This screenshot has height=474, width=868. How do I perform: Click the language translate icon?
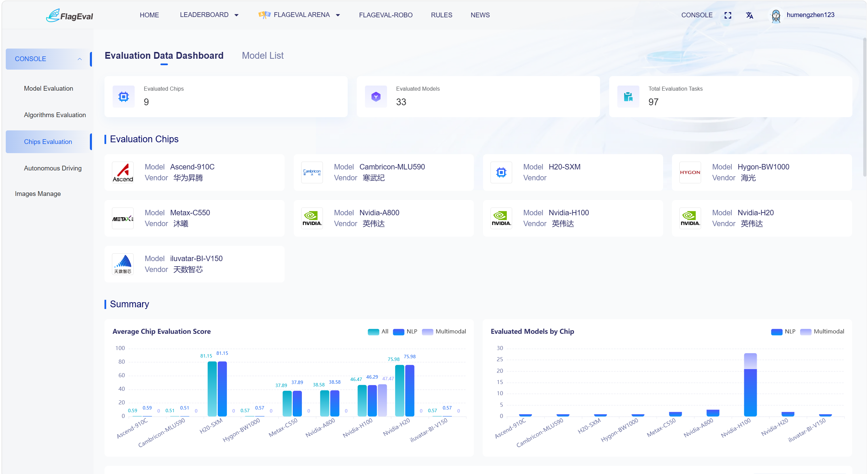750,15
